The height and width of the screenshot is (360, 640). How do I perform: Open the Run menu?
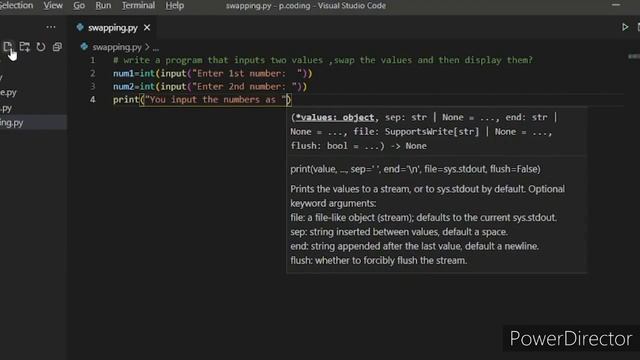103,6
